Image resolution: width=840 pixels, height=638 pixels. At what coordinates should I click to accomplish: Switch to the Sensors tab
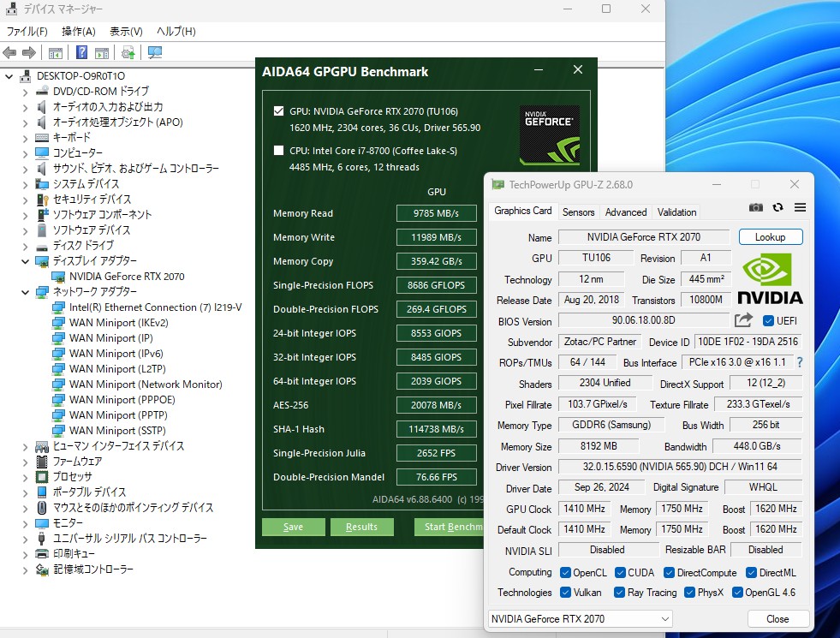pos(578,212)
